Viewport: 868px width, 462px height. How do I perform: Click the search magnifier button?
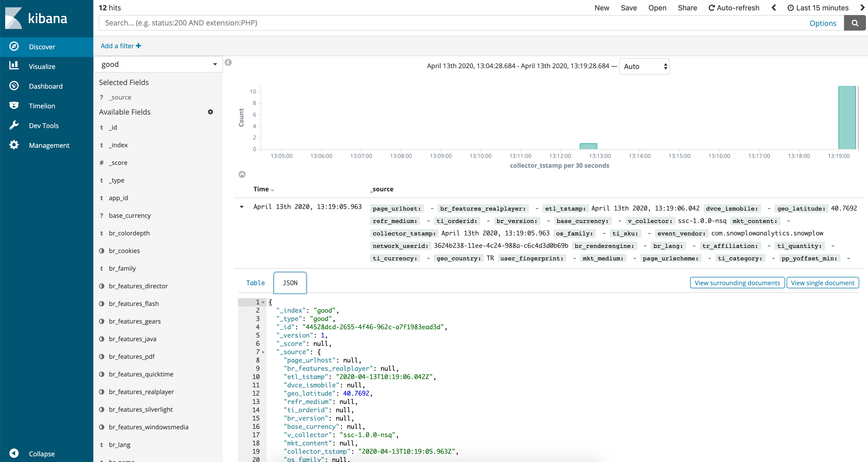(855, 23)
